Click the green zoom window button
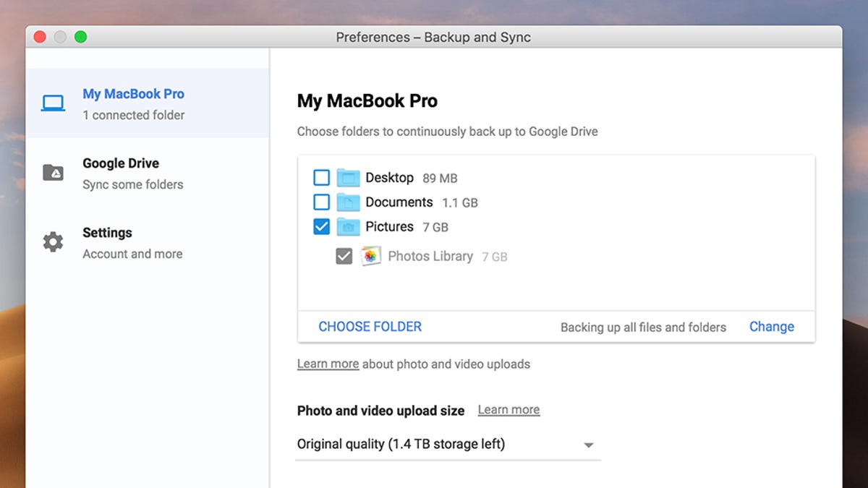Image resolution: width=868 pixels, height=488 pixels. (x=80, y=37)
